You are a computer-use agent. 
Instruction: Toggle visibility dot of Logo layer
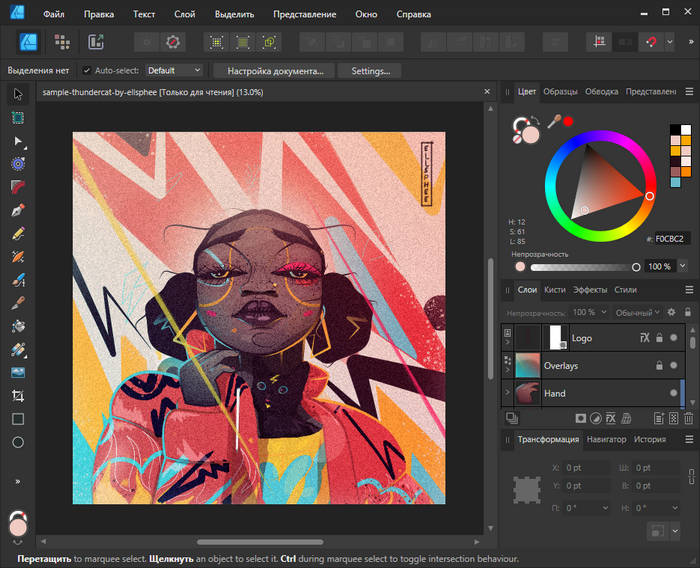tap(675, 339)
